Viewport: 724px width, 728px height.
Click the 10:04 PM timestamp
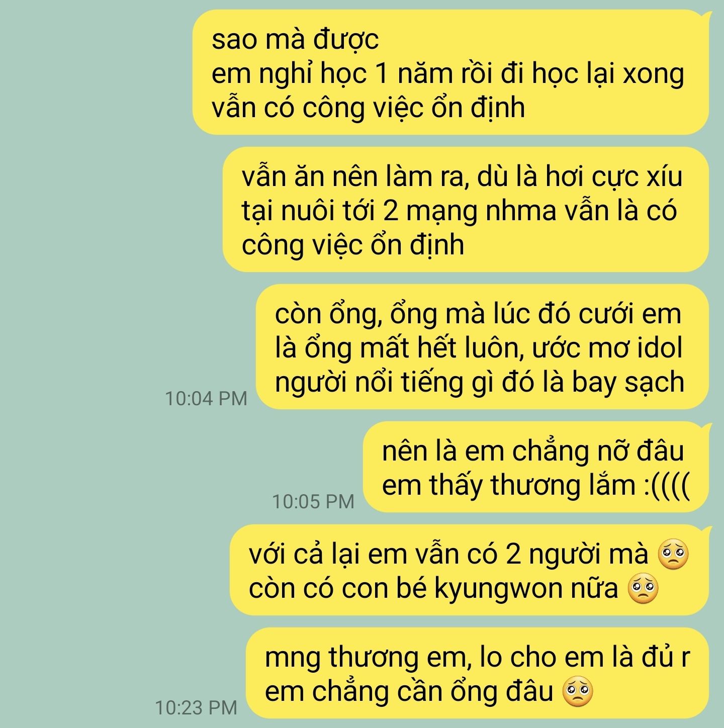206,398
